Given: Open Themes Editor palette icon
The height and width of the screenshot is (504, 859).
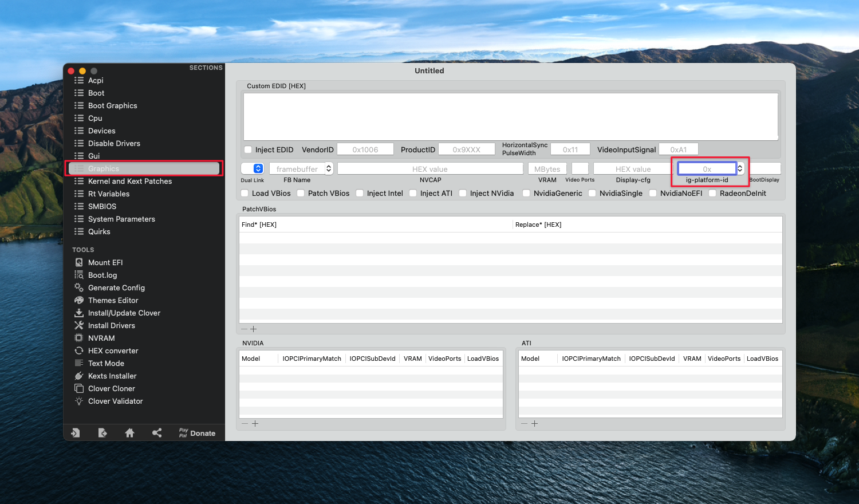Looking at the screenshot, I should click(x=79, y=300).
